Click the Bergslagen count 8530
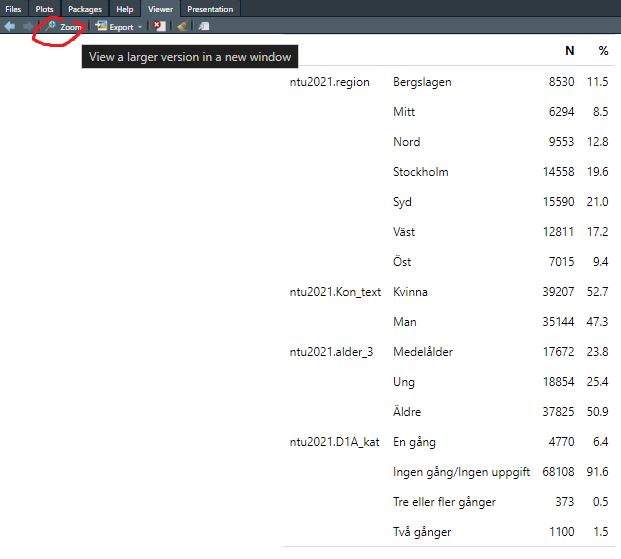Image resolution: width=621 pixels, height=559 pixels. pyautogui.click(x=562, y=82)
